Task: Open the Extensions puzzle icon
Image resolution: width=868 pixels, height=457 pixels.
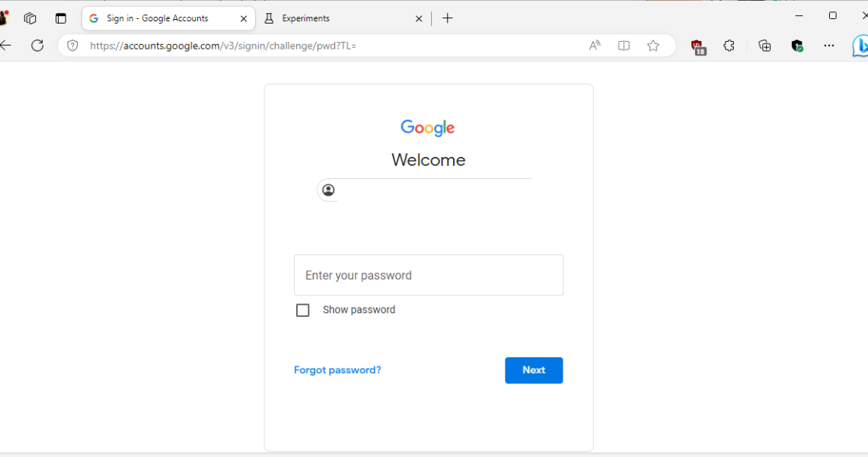Action: [x=729, y=46]
